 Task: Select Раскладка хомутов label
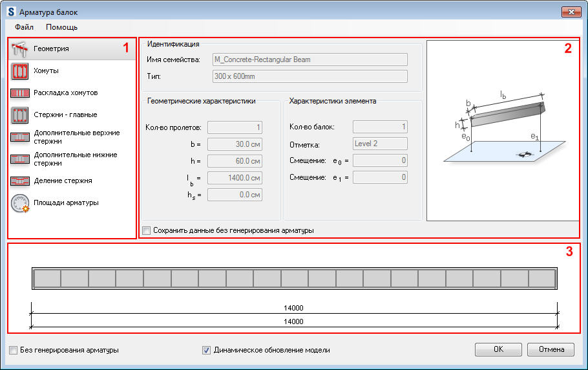(x=66, y=92)
